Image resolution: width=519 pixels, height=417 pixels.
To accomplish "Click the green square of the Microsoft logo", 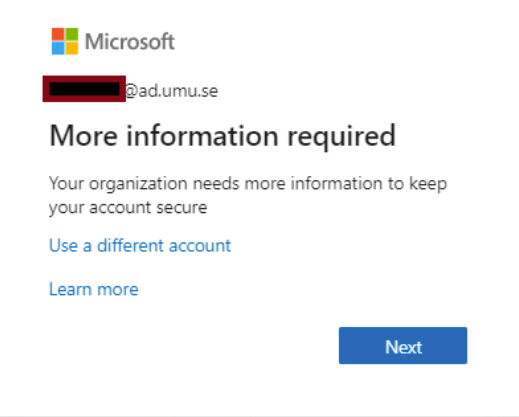I will pyautogui.click(x=72, y=34).
